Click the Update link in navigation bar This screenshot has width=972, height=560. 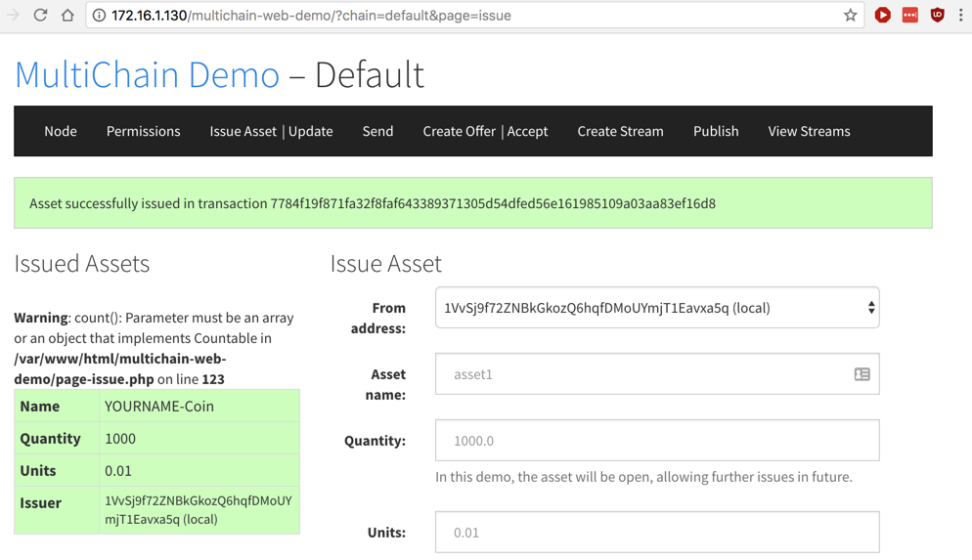311,131
